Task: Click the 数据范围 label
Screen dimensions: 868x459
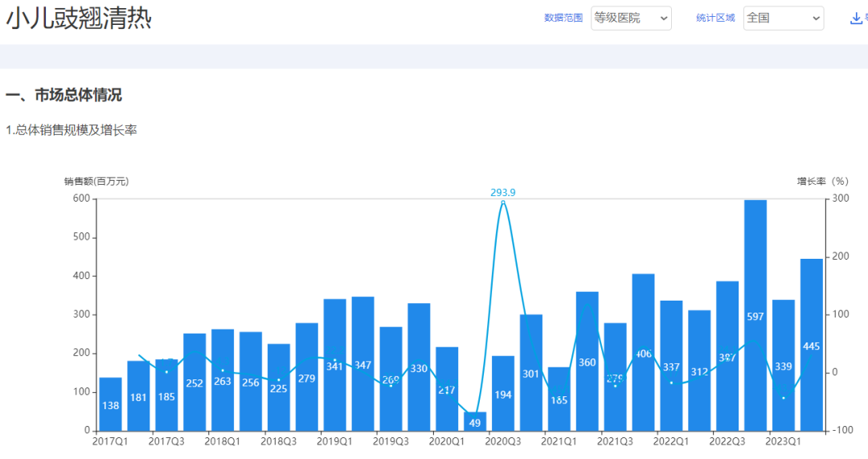Action: point(563,18)
